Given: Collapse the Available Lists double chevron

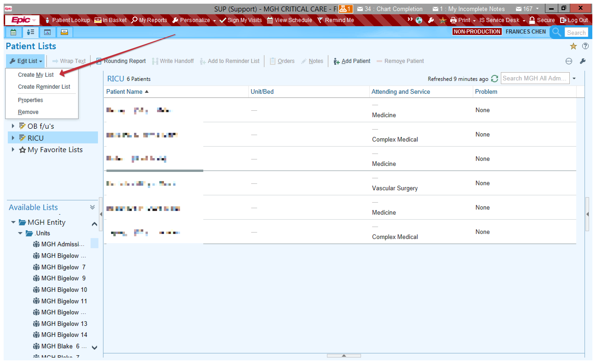Looking at the screenshot, I should click(x=92, y=207).
